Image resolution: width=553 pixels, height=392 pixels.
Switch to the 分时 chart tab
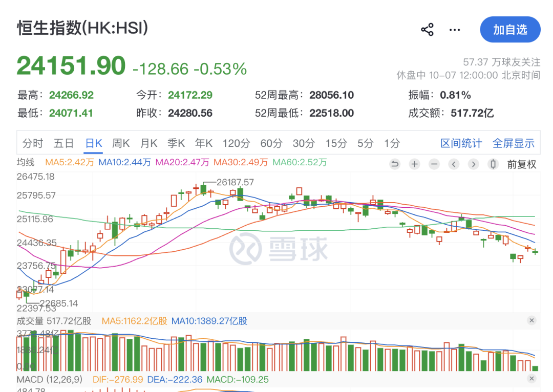click(33, 143)
